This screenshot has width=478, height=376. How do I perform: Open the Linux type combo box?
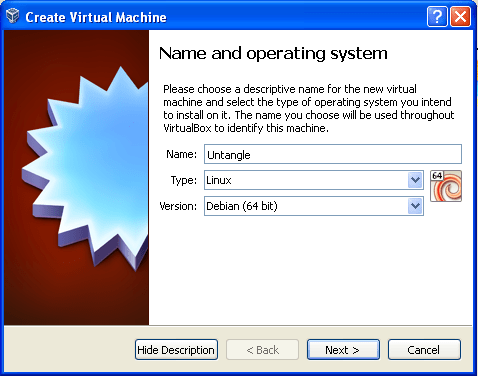click(x=314, y=180)
